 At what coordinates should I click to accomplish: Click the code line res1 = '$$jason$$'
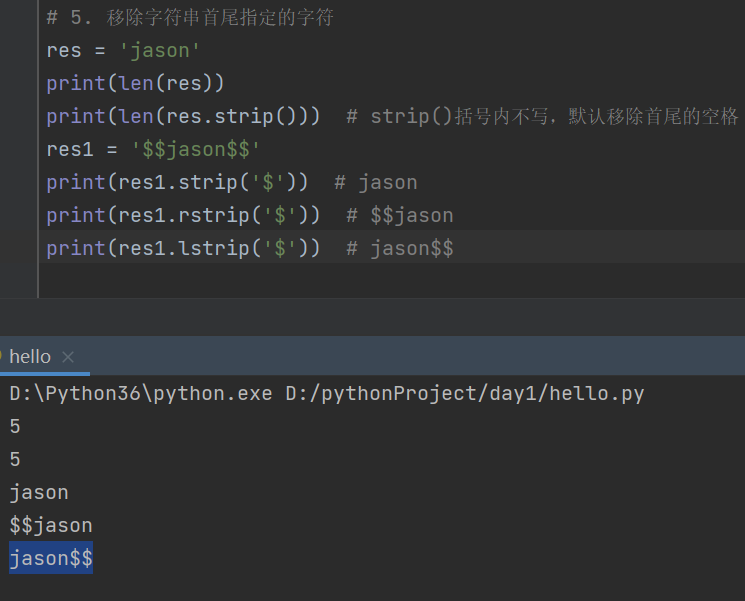[x=153, y=150]
